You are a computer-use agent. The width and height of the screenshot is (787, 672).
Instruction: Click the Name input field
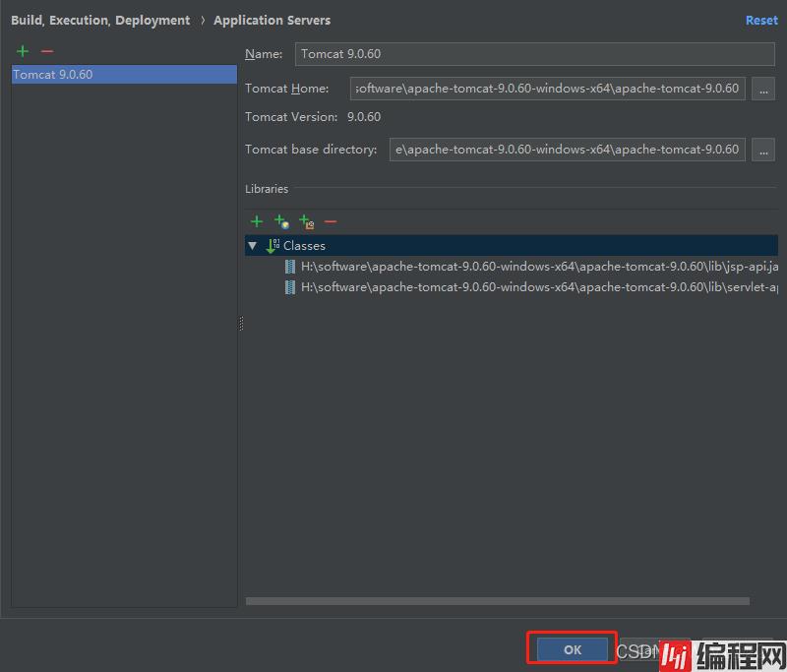(x=520, y=55)
